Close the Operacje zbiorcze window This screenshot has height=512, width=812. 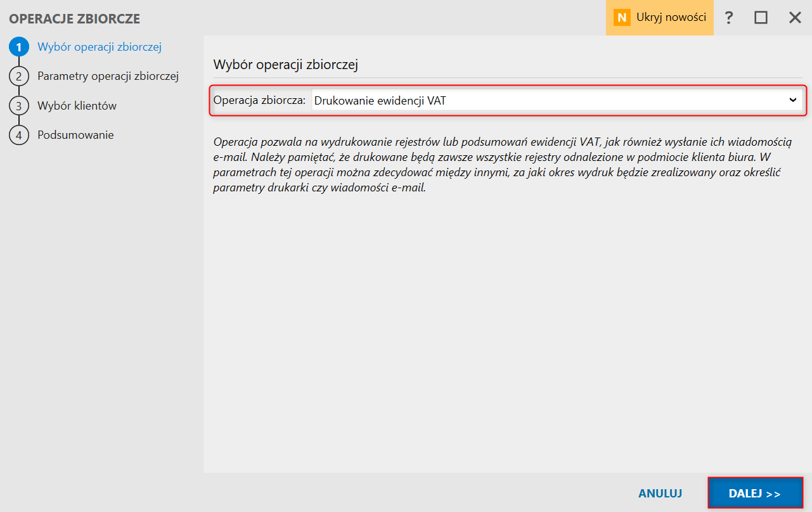coord(795,18)
